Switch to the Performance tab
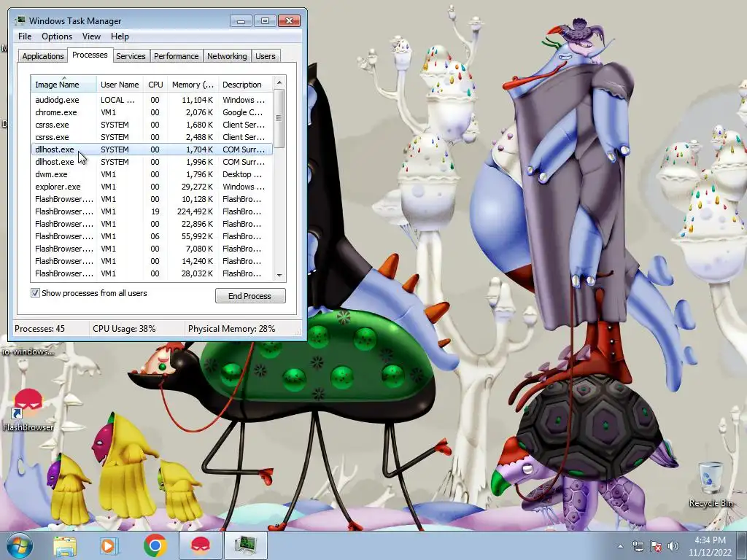Image resolution: width=747 pixels, height=560 pixels. (176, 56)
